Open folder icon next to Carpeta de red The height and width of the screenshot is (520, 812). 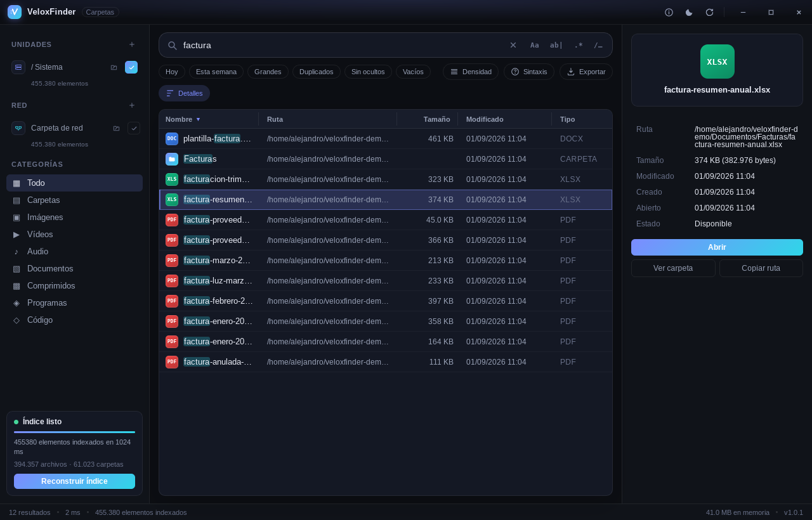(117, 128)
